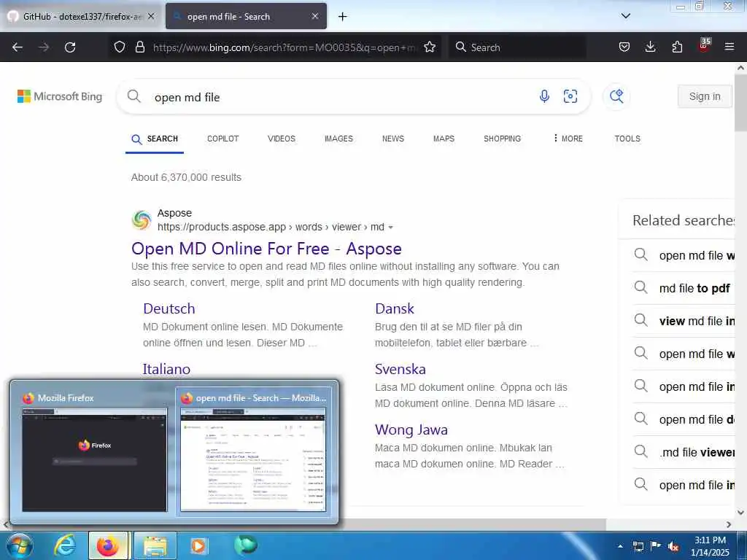
Task: Click Firefox taskbar button
Action: click(x=108, y=545)
